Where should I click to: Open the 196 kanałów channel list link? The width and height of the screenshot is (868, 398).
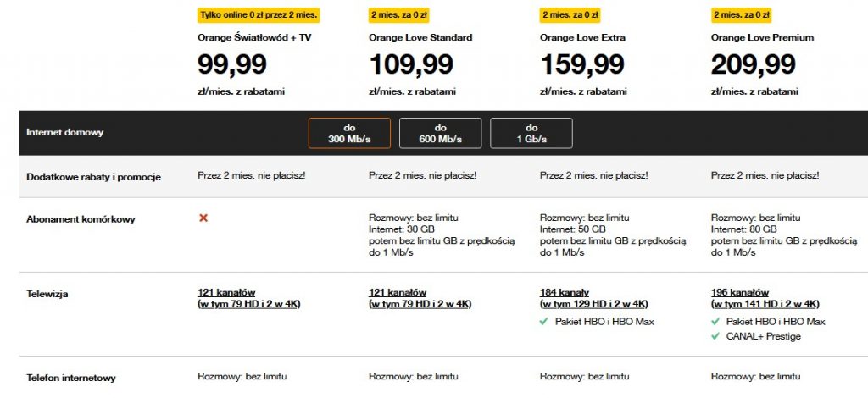(765, 298)
